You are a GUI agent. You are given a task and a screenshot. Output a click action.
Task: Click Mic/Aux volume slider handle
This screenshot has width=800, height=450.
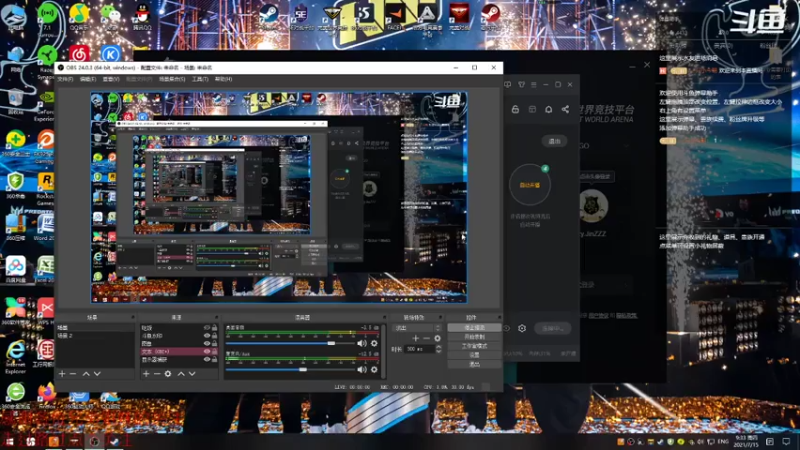(x=303, y=369)
